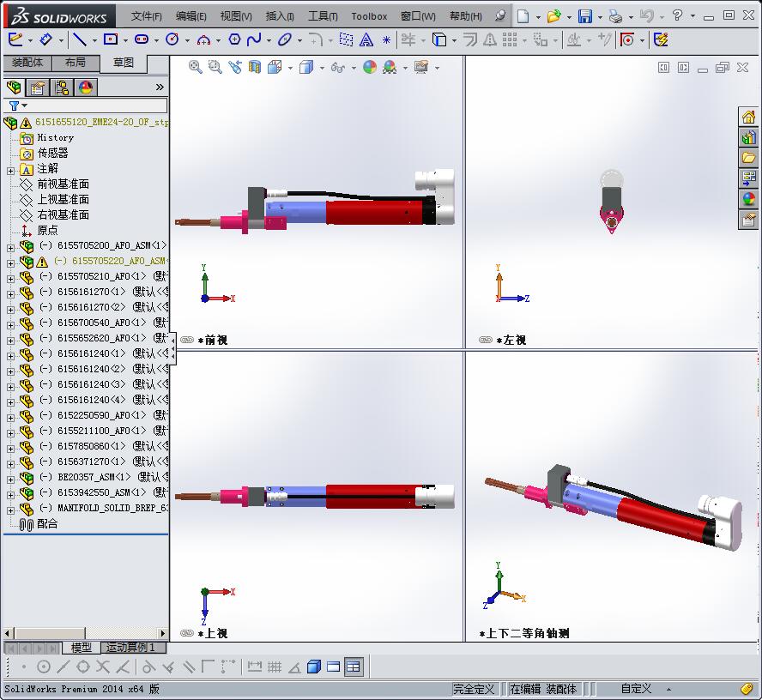
Task: Open the DisplayManager panel icon
Action: click(x=86, y=87)
